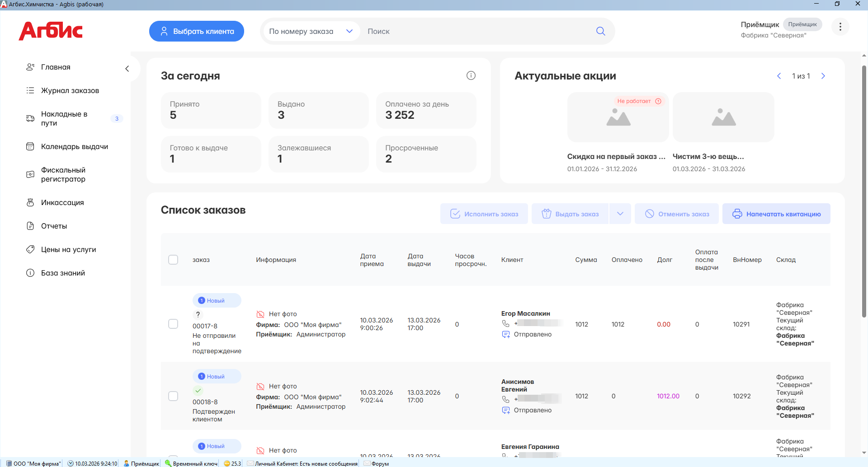Click the Не работает warning icon
This screenshot has height=467, width=868.
[658, 101]
